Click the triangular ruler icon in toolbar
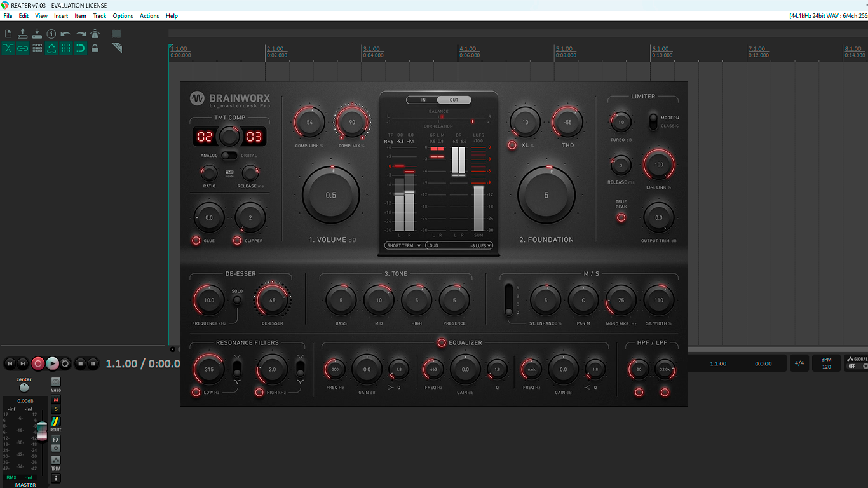Viewport: 868px width, 488px height. pos(117,48)
